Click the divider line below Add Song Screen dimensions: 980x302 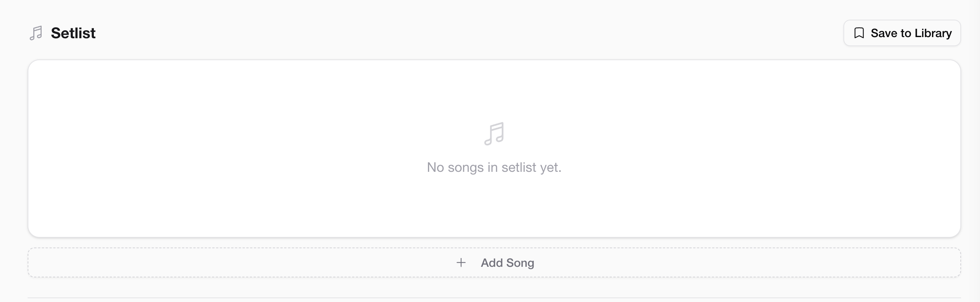(494, 297)
